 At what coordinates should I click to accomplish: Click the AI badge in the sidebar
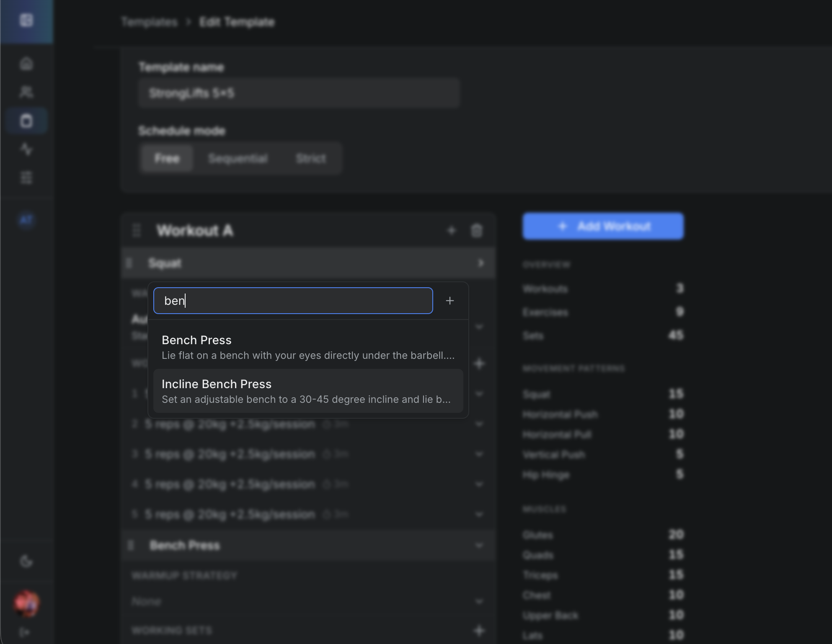[x=26, y=220]
